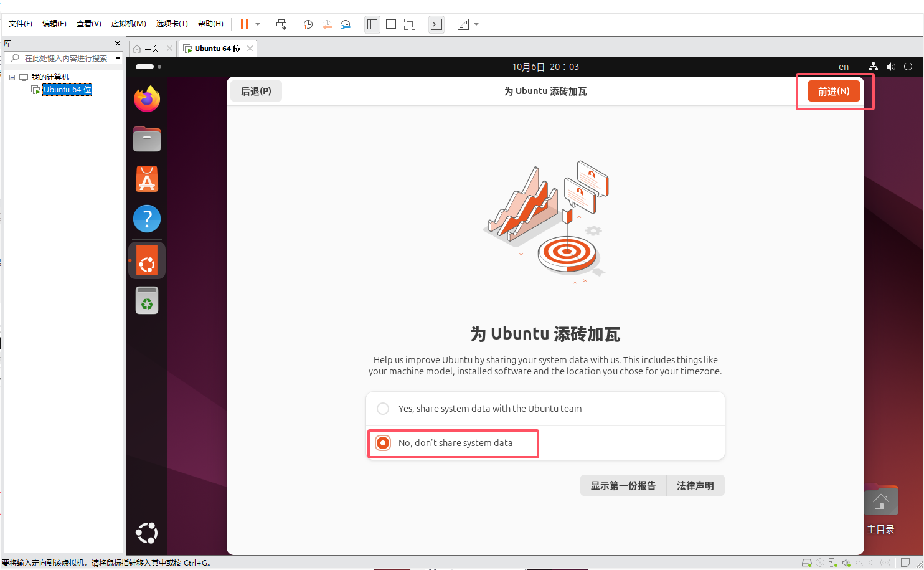
Task: Take a snapshot with the clock-plus icon
Action: tap(308, 24)
